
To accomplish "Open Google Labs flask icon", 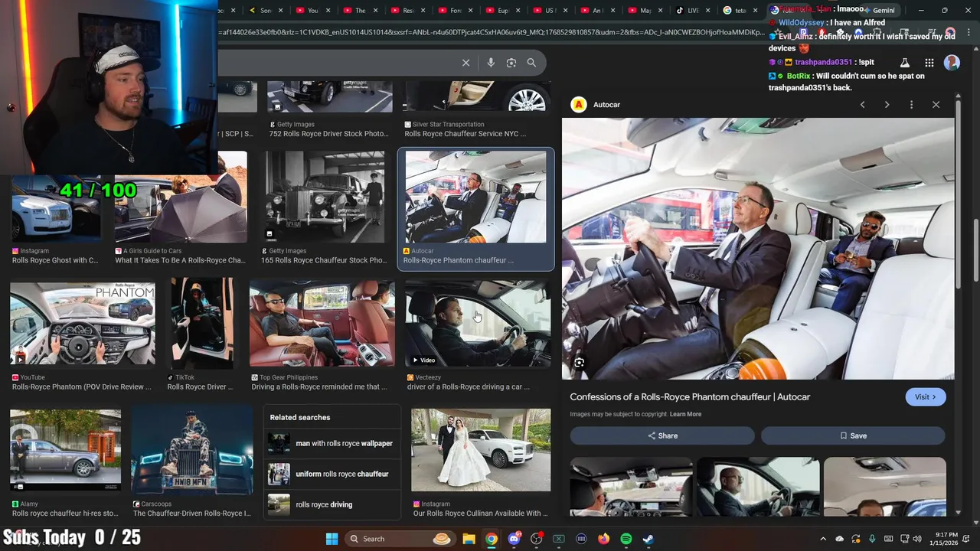I will click(904, 63).
